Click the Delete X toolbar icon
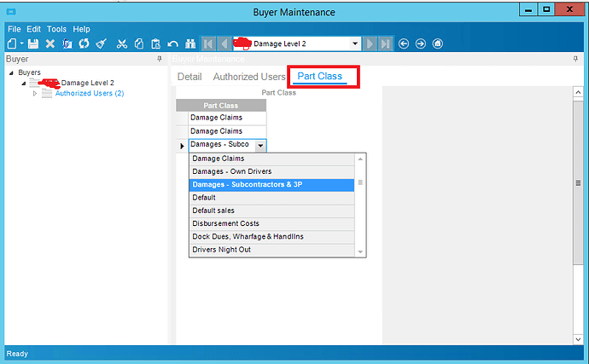This screenshot has height=364, width=589. point(50,44)
